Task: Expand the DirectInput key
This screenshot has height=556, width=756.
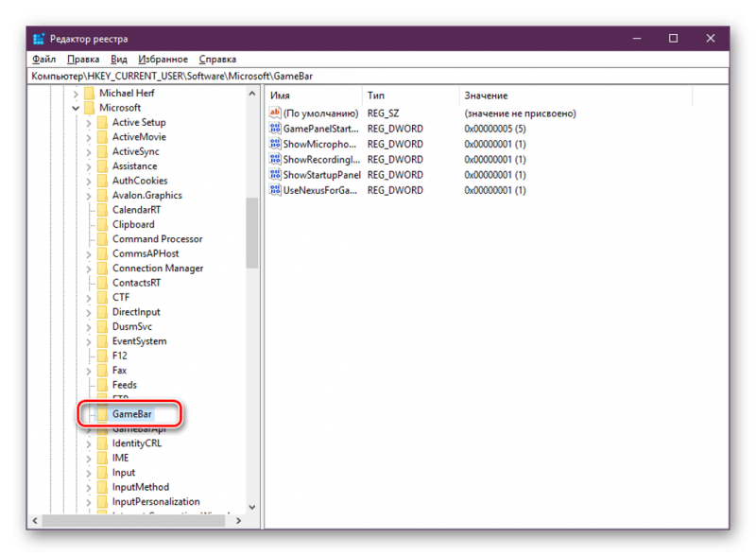Action: point(89,312)
